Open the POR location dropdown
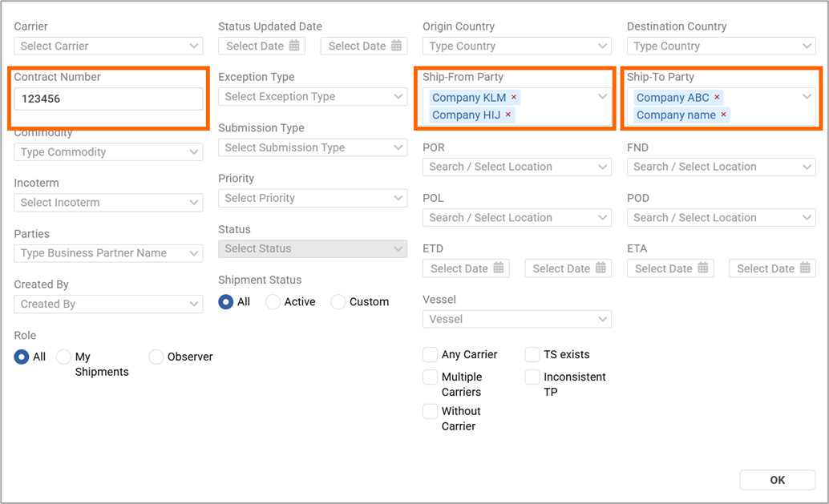This screenshot has height=504, width=829. coord(517,167)
